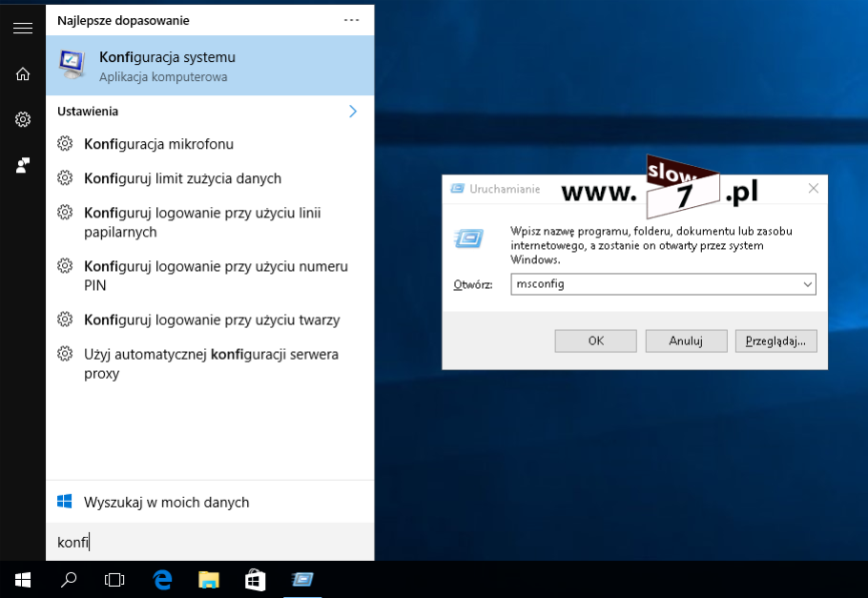Image resolution: width=868 pixels, height=598 pixels.
Task: Open the Store from the taskbar
Action: [x=256, y=580]
